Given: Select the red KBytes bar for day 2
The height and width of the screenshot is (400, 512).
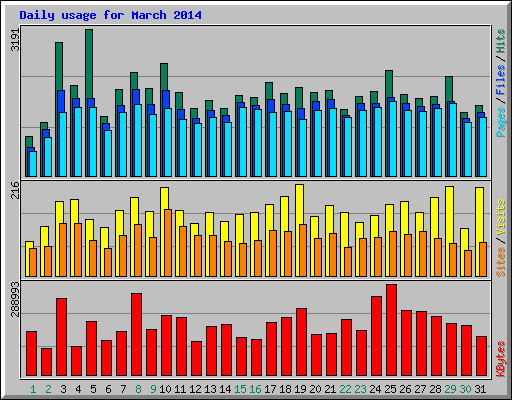Looking at the screenshot, I should [x=46, y=362].
